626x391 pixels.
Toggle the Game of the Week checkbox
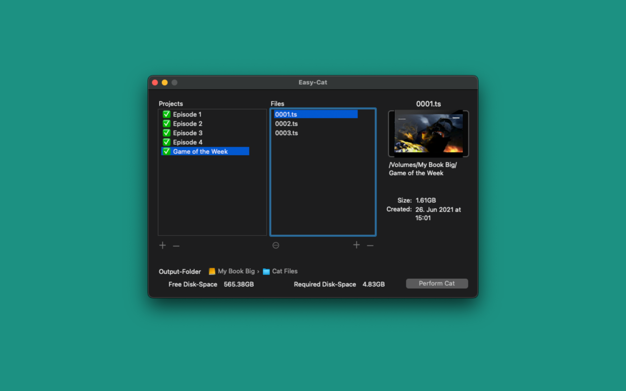tap(166, 151)
